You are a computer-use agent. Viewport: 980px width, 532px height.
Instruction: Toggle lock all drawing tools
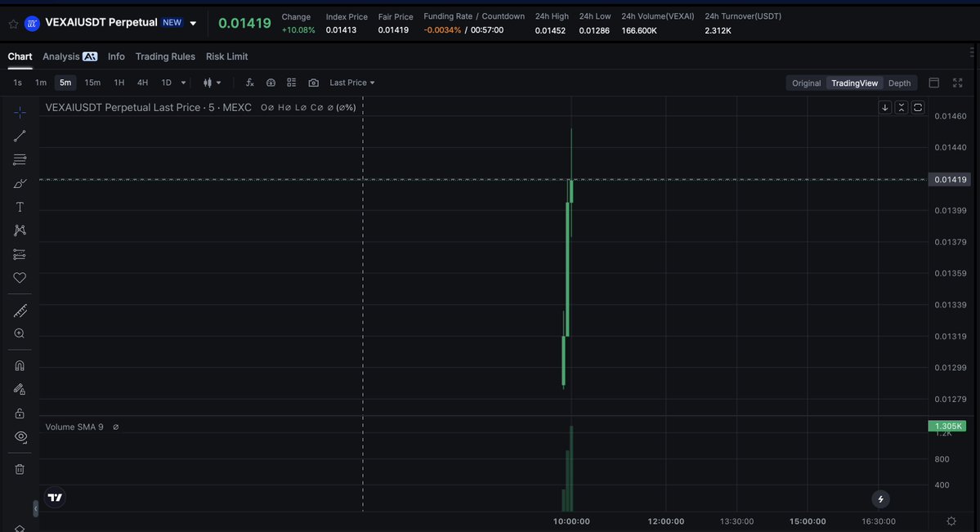point(20,414)
